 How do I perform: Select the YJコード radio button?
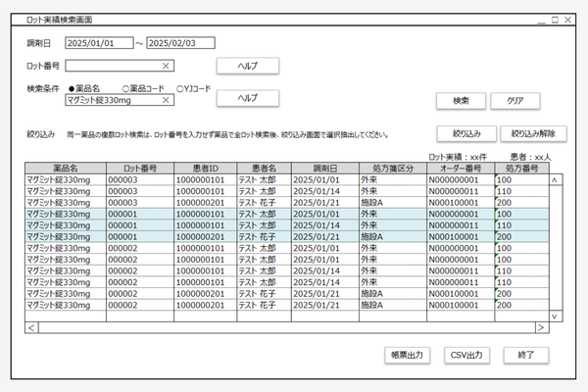[181, 88]
